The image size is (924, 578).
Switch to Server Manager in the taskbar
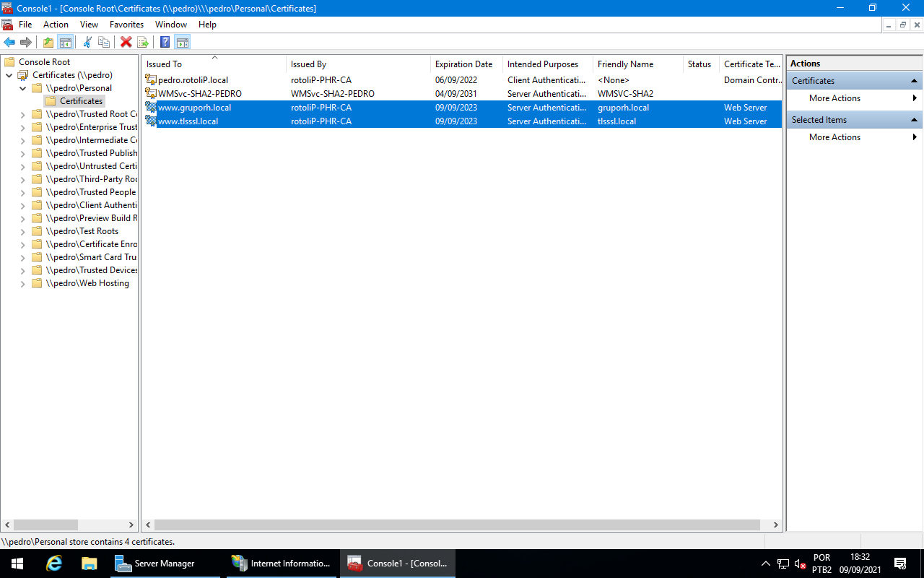point(164,564)
